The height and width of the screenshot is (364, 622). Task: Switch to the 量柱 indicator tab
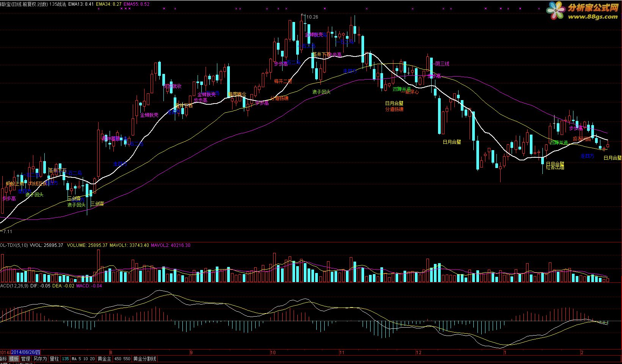[54, 359]
